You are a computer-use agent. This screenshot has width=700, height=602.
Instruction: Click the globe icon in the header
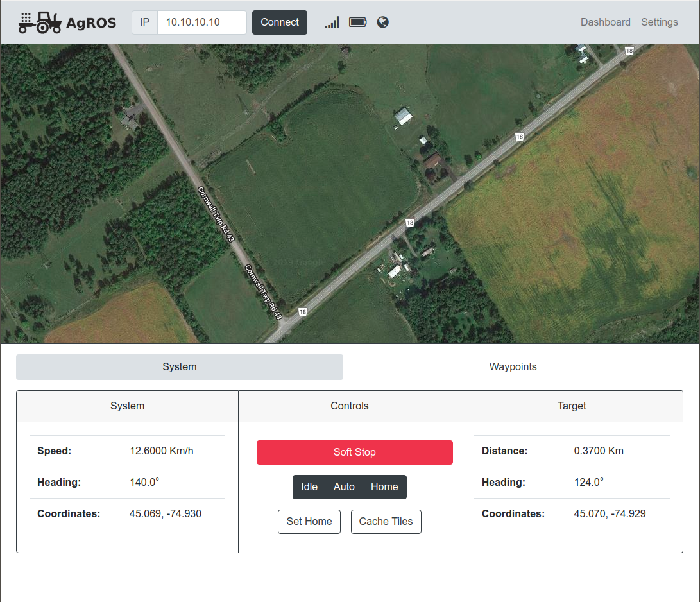tap(383, 22)
